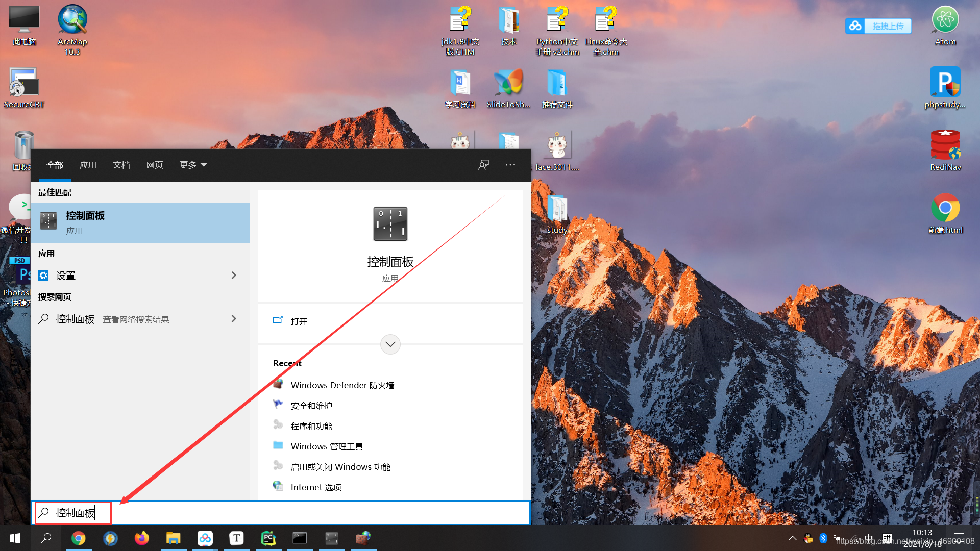The image size is (980, 551).
Task: Select the best match 控制面板 result
Action: coord(140,223)
